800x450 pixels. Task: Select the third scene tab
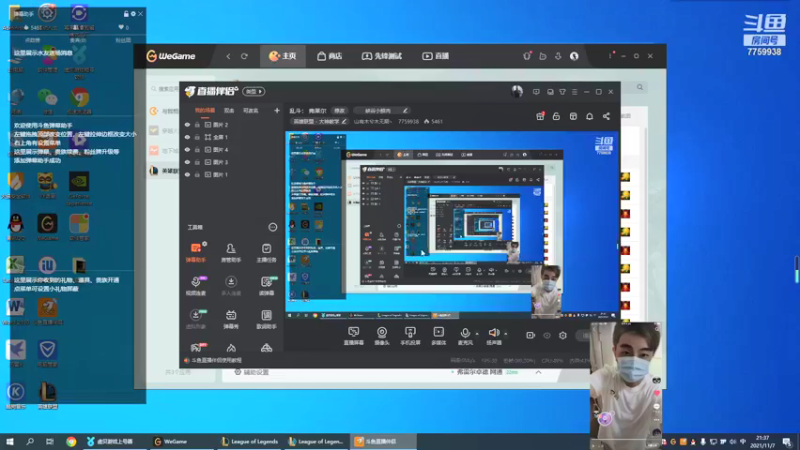(251, 111)
